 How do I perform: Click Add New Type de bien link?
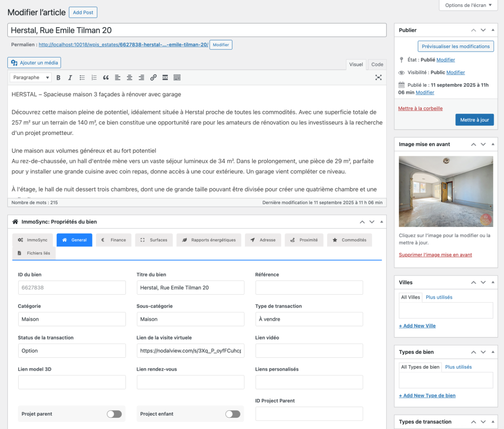click(x=427, y=396)
